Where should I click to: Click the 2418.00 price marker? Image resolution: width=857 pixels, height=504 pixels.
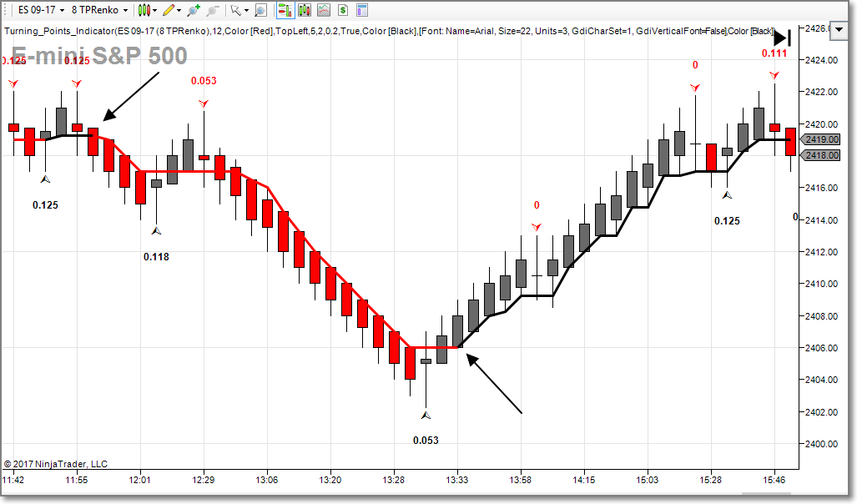click(822, 155)
